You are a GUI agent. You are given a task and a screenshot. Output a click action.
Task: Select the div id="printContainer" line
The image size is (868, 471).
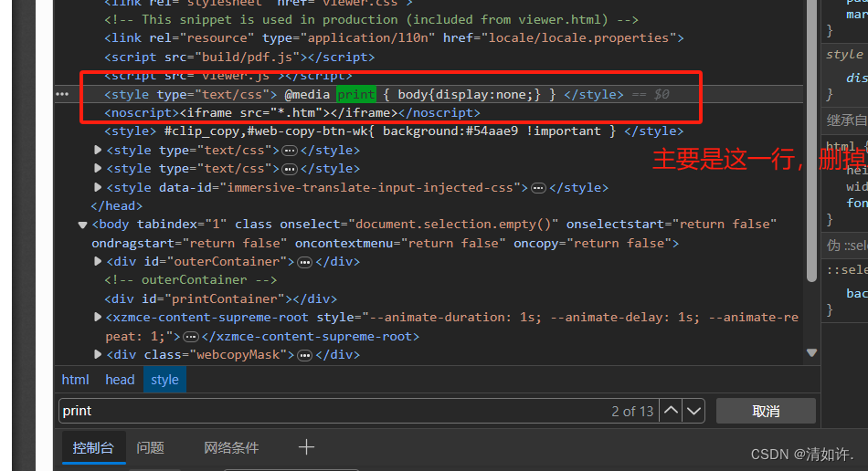point(221,298)
